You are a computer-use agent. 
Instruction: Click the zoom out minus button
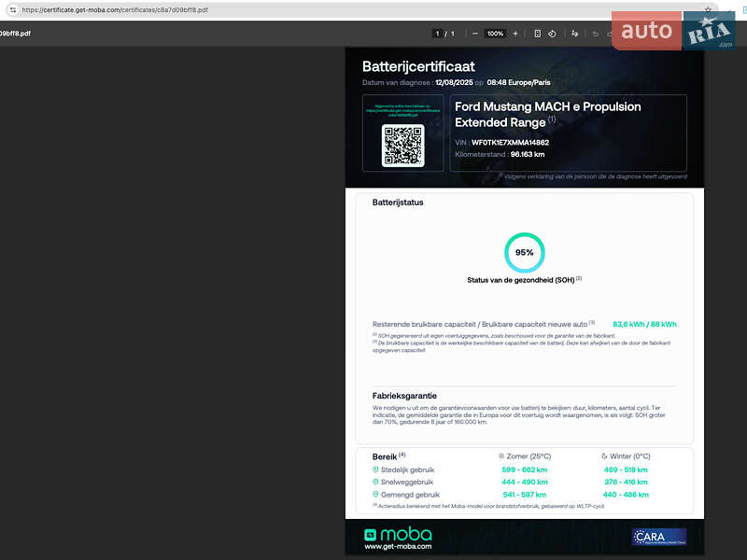[475, 34]
